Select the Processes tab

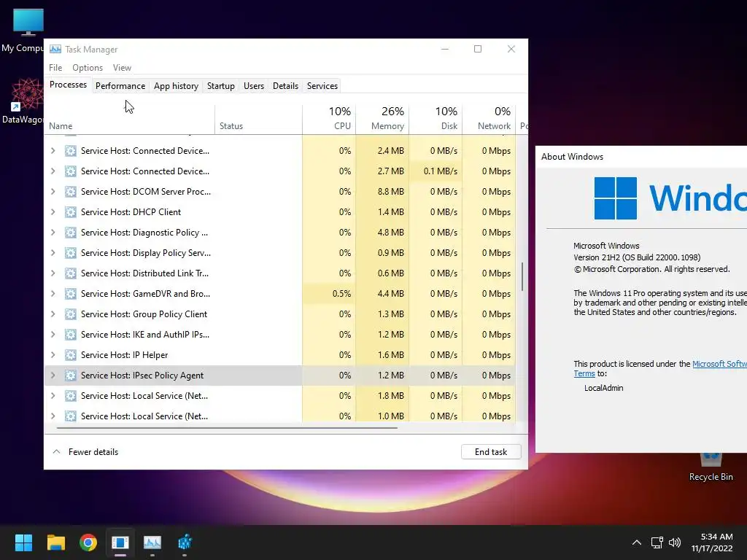tap(68, 85)
